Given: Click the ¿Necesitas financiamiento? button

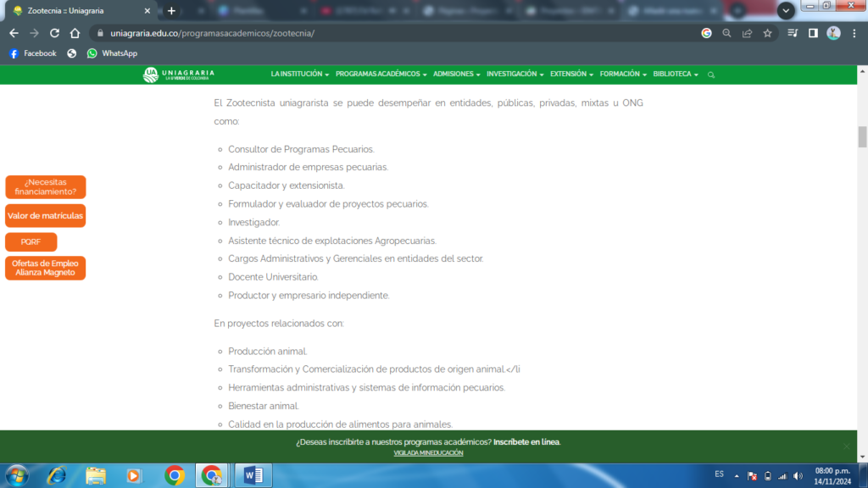Looking at the screenshot, I should (x=46, y=186).
